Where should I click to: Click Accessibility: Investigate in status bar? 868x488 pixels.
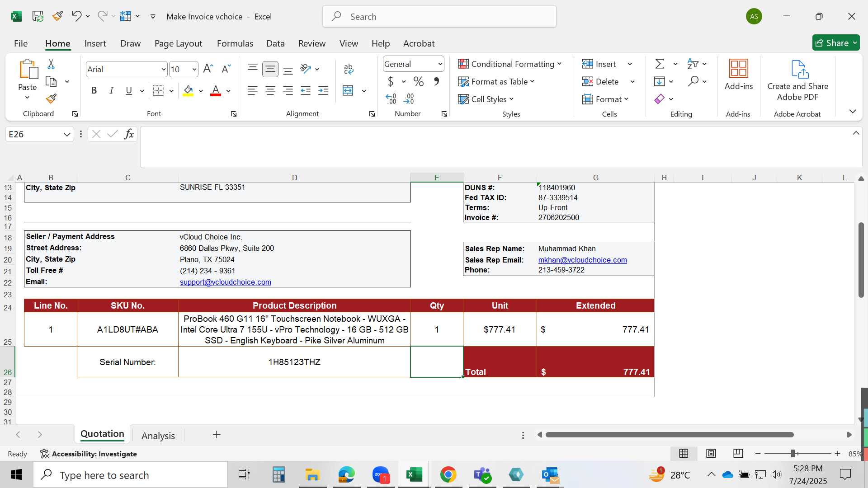pos(89,454)
